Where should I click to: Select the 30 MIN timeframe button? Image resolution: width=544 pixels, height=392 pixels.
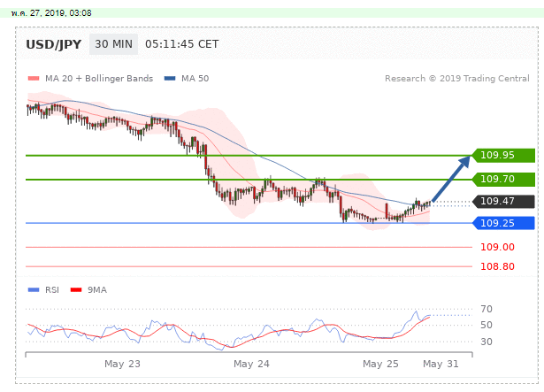coord(113,44)
